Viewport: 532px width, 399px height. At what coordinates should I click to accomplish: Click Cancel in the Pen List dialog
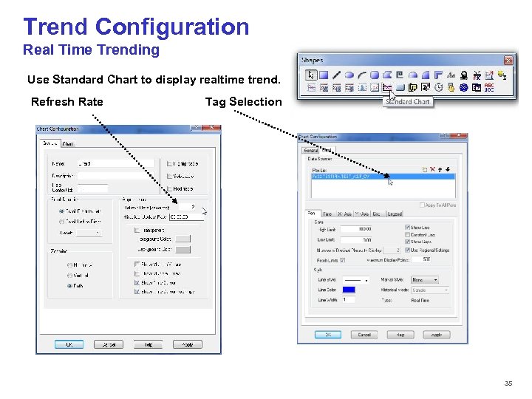(364, 335)
